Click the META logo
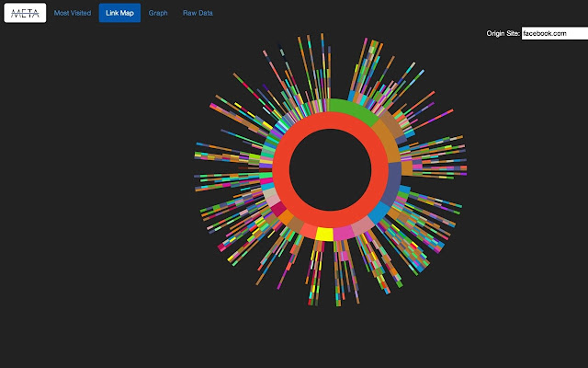Screen dimensions: 588x368 pos(25,13)
